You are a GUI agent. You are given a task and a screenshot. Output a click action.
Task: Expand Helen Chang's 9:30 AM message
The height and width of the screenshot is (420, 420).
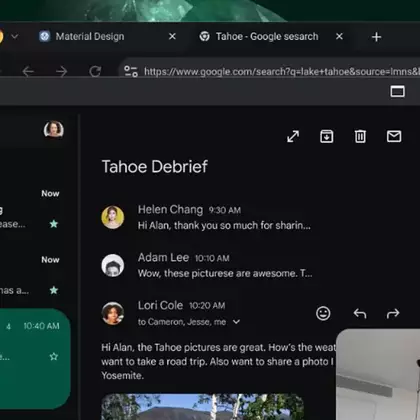(x=224, y=218)
